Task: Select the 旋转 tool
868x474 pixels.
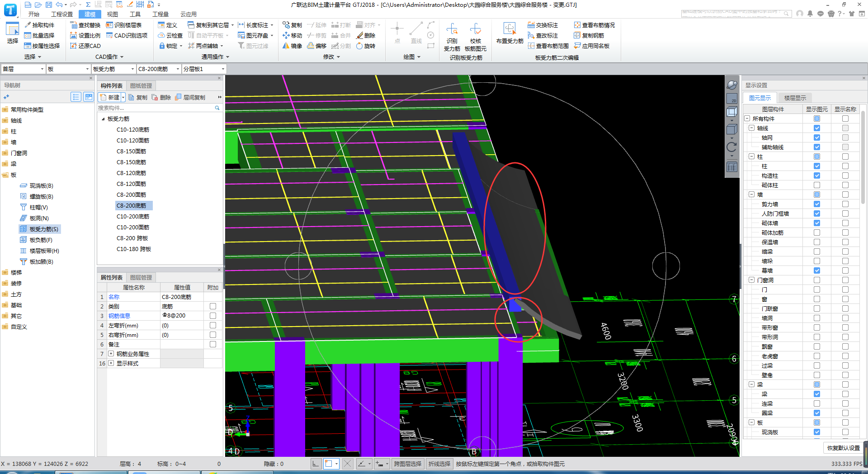Action: (365, 46)
